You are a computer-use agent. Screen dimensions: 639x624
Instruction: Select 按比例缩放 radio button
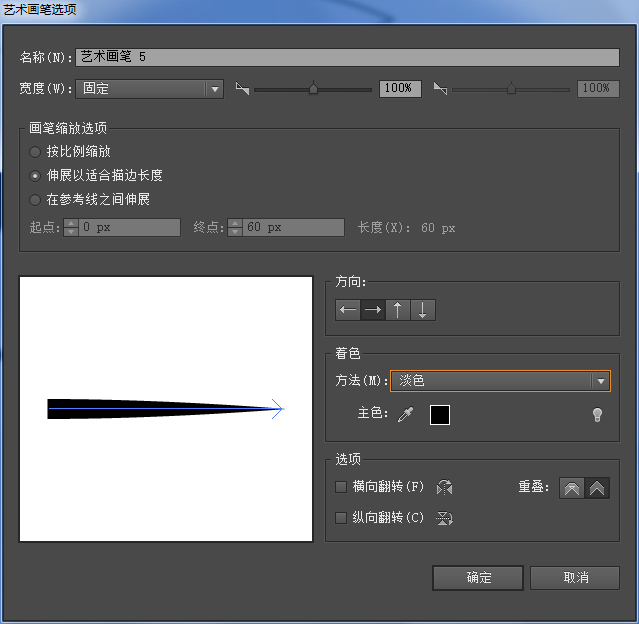pyautogui.click(x=35, y=152)
